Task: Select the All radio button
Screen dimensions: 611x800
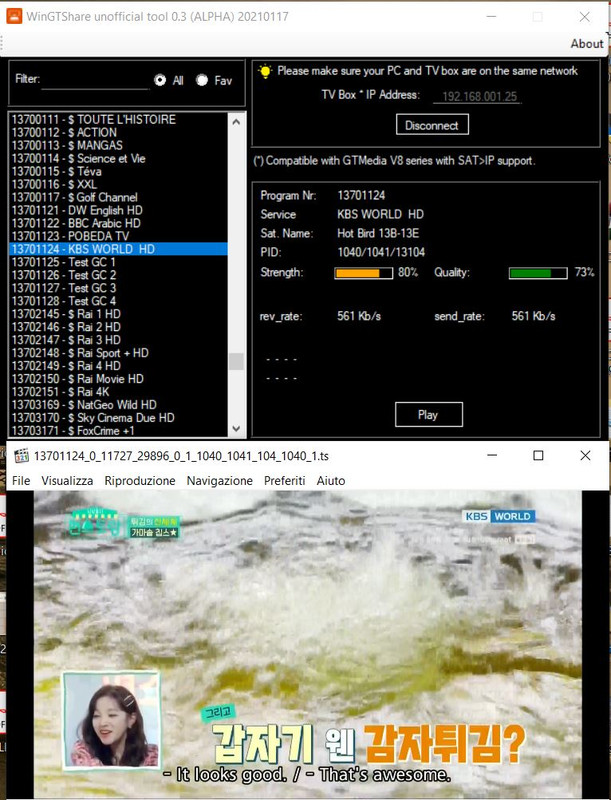Action: 160,80
